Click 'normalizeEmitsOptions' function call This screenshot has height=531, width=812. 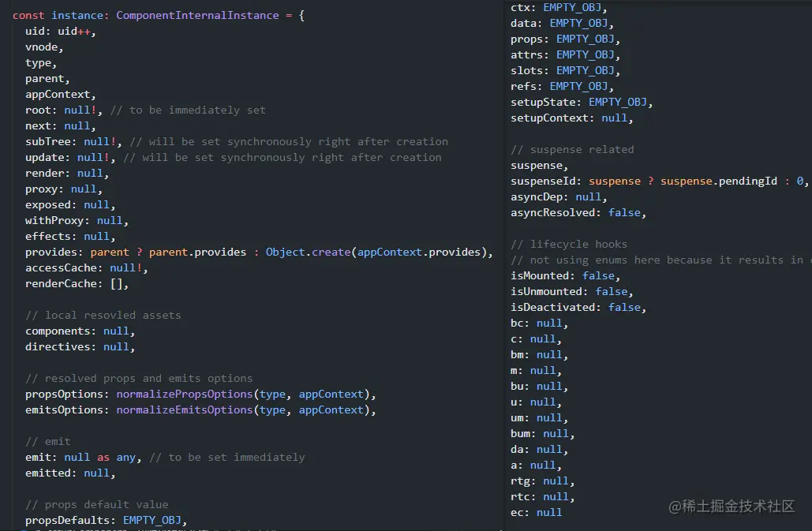[x=185, y=410]
